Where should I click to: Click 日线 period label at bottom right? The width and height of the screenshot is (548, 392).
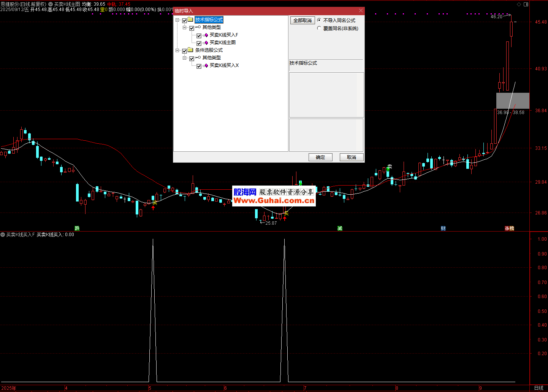pyautogui.click(x=538, y=388)
